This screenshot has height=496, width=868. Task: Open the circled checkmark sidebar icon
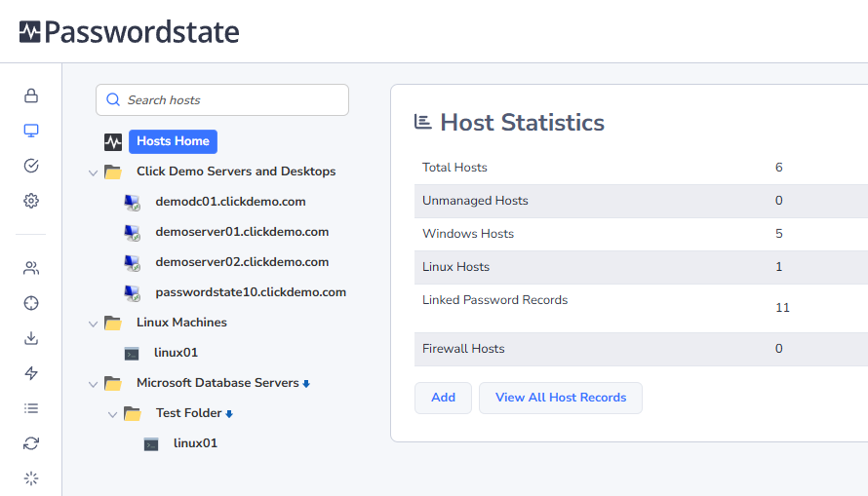(x=31, y=166)
